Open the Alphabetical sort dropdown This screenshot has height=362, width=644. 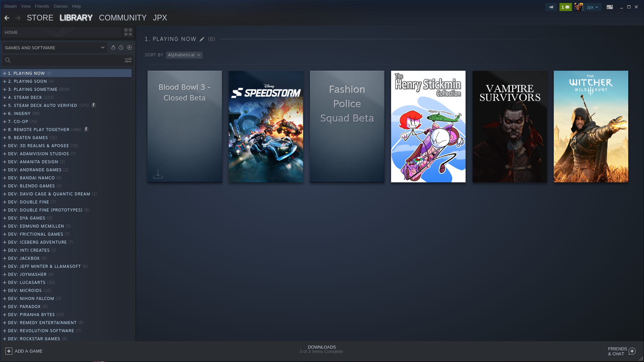pyautogui.click(x=184, y=55)
